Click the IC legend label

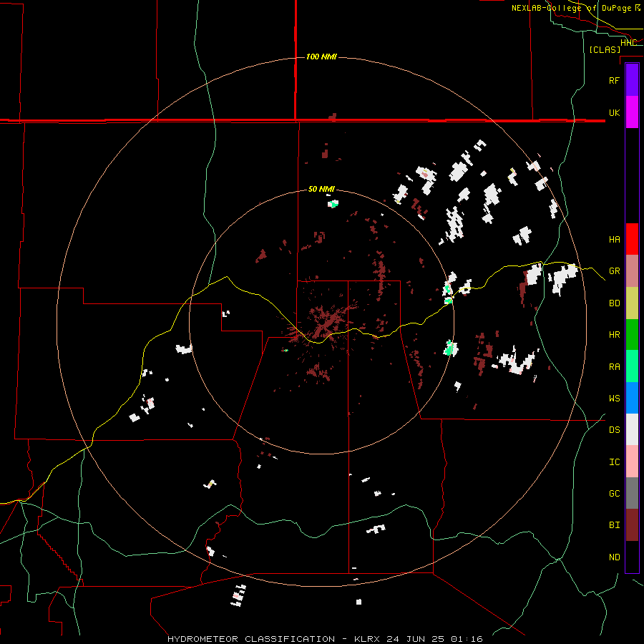tap(615, 462)
